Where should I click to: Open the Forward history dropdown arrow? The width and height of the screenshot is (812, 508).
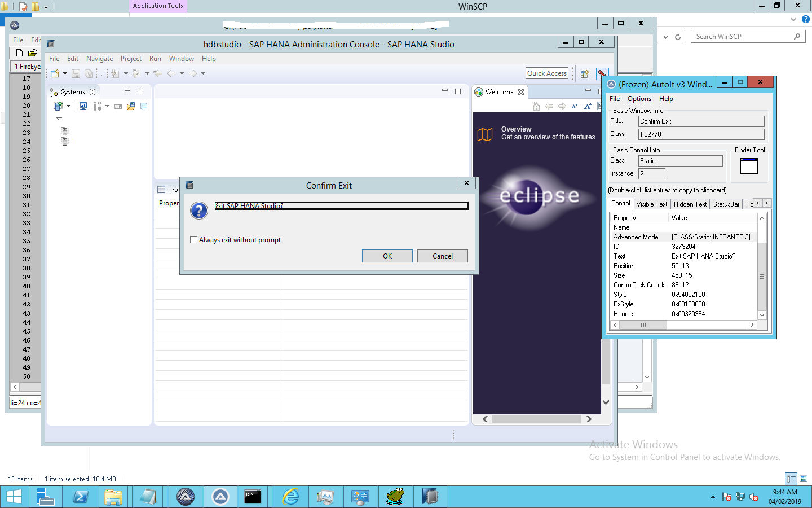click(x=203, y=73)
